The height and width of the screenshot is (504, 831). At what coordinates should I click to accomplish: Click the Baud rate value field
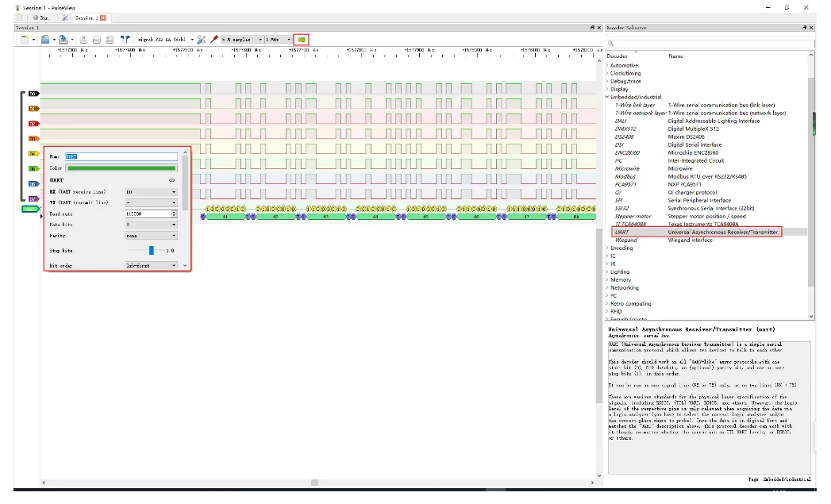(x=148, y=214)
